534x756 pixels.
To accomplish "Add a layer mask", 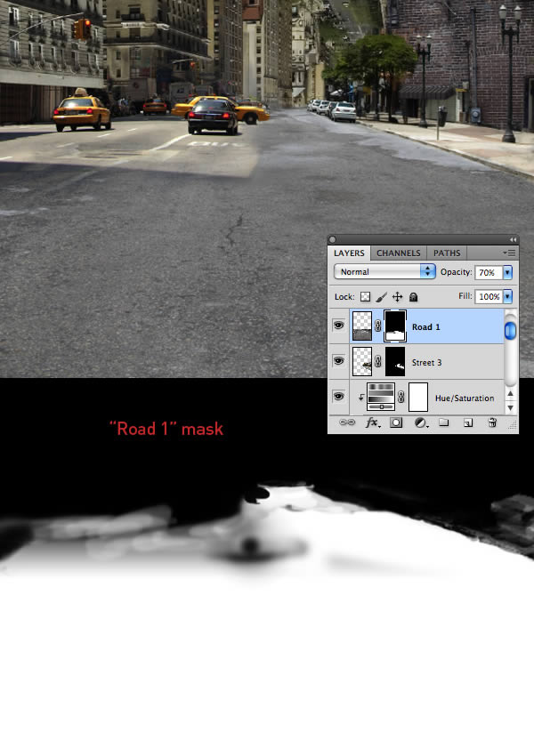I will [x=396, y=422].
